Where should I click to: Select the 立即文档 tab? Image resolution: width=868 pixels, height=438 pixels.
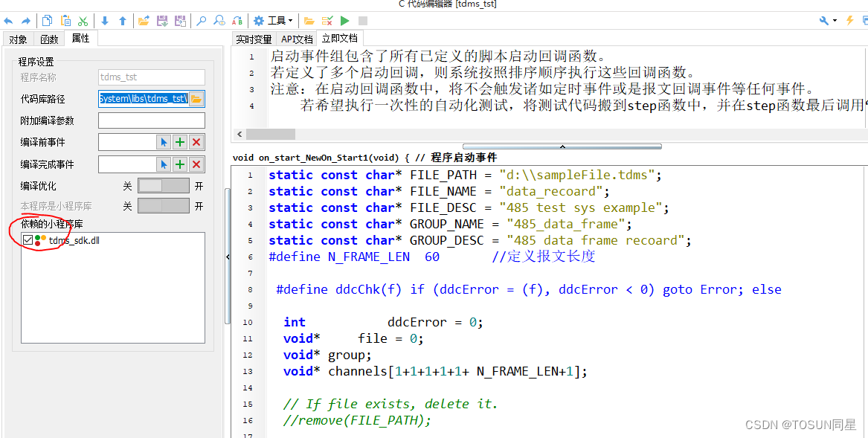340,38
